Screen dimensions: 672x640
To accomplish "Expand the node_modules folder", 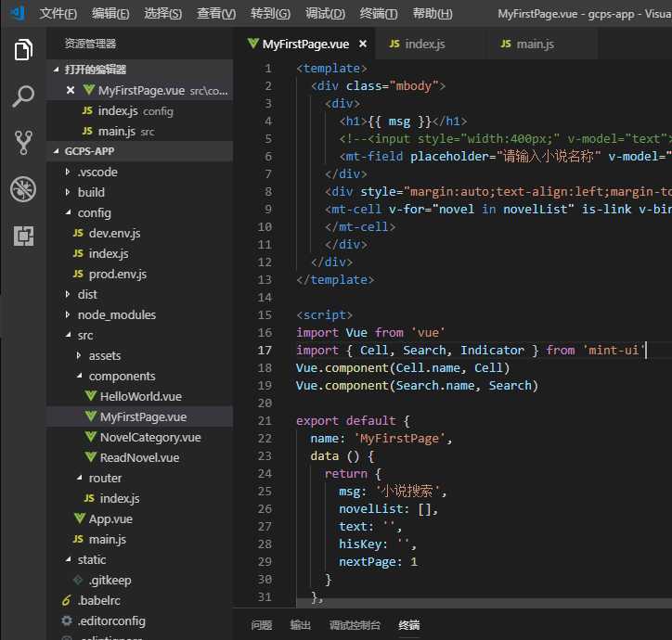I will tap(68, 314).
